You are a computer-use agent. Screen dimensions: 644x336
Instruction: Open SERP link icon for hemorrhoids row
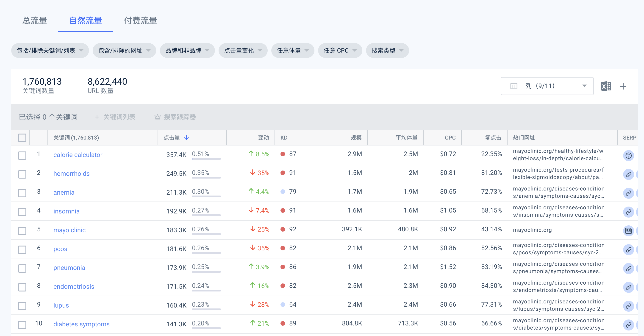(628, 174)
